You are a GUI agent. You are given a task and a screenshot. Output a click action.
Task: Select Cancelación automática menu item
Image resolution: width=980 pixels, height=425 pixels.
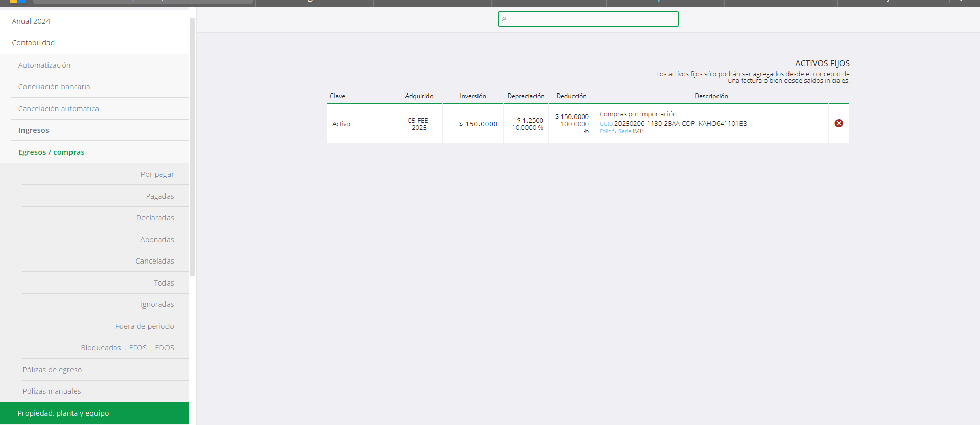coord(59,109)
